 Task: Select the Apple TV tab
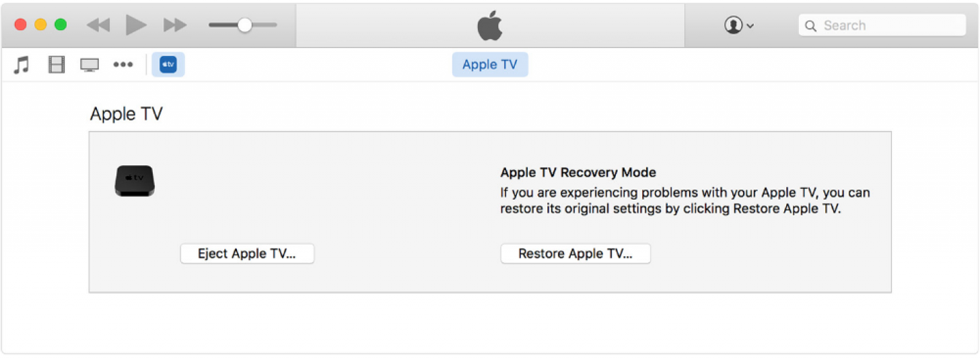pyautogui.click(x=490, y=65)
